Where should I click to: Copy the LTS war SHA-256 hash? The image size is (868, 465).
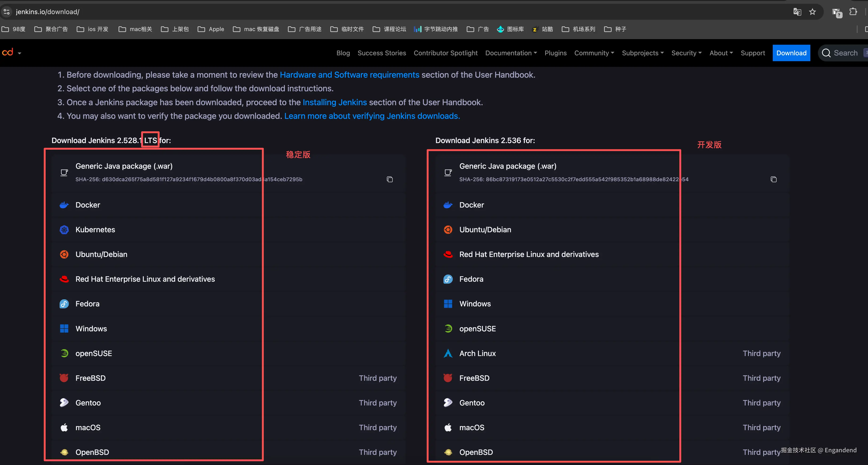[x=390, y=179]
